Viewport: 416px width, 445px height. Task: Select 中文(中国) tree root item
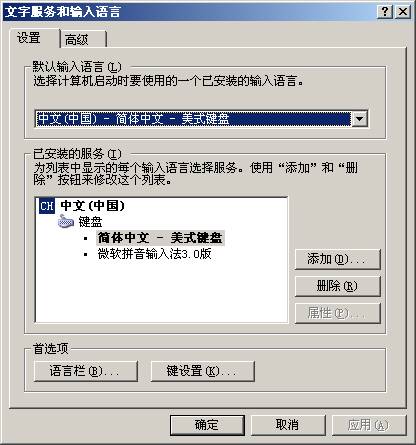tap(92, 206)
